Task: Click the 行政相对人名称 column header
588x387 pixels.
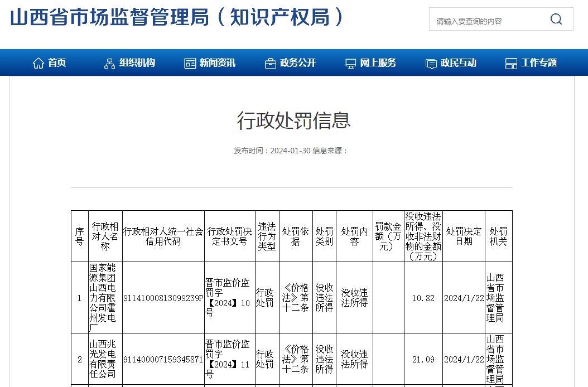Action: (105, 236)
